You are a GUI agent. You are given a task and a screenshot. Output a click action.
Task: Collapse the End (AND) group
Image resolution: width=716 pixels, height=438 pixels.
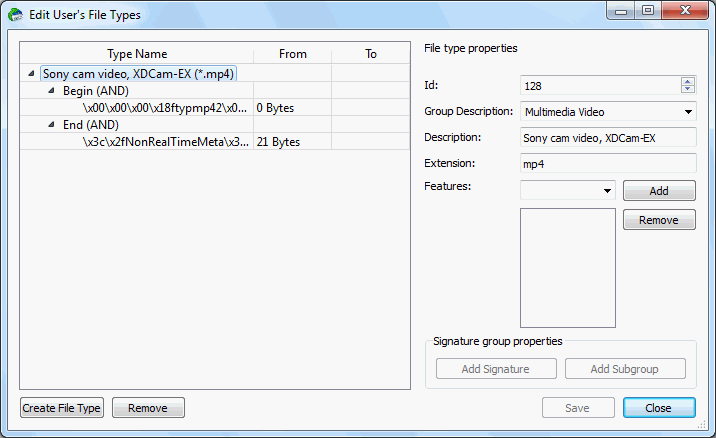tap(51, 125)
